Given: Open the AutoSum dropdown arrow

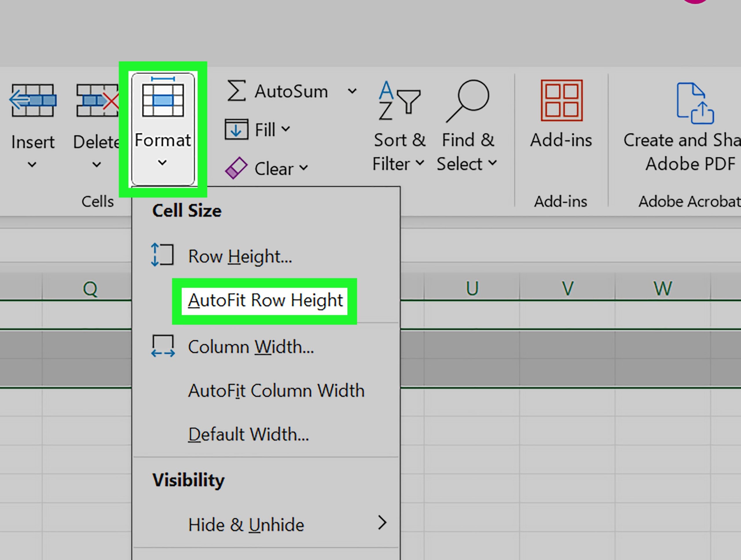Looking at the screenshot, I should click(352, 91).
